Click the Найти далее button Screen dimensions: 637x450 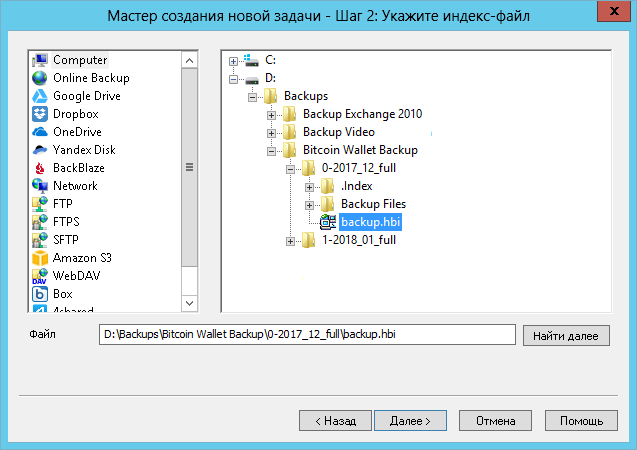(x=566, y=335)
